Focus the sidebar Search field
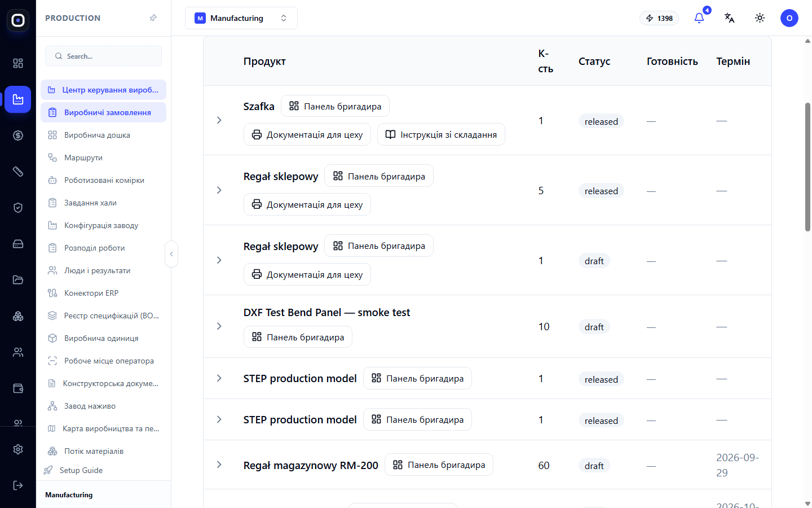This screenshot has width=812, height=508. point(103,56)
